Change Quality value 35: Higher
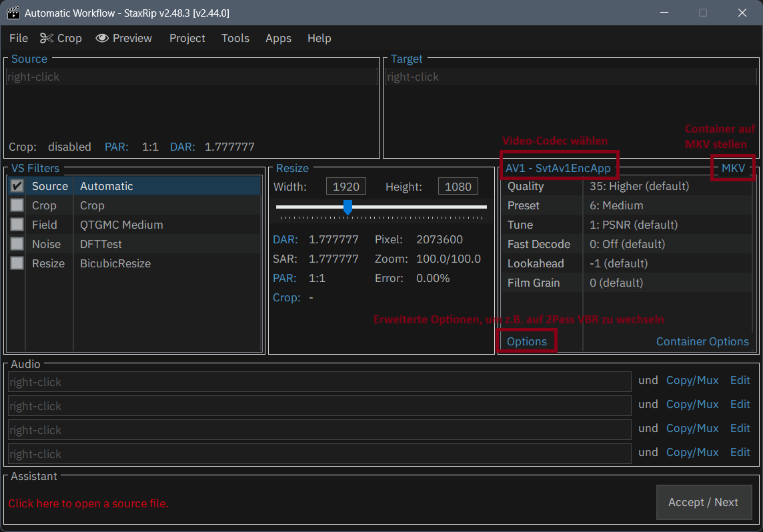 click(x=640, y=186)
